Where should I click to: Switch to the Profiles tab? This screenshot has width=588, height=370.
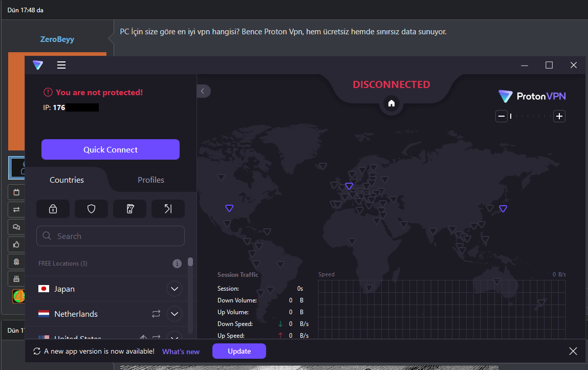tap(151, 180)
